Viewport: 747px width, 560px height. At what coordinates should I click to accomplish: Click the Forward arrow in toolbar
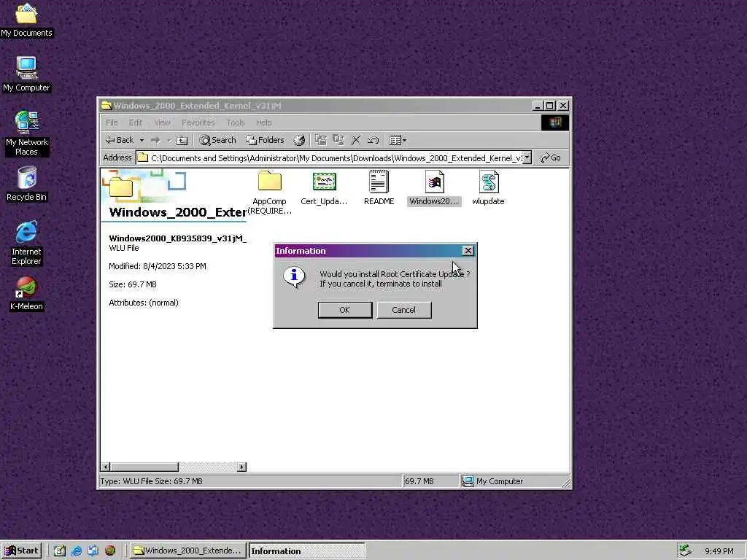[x=155, y=140]
